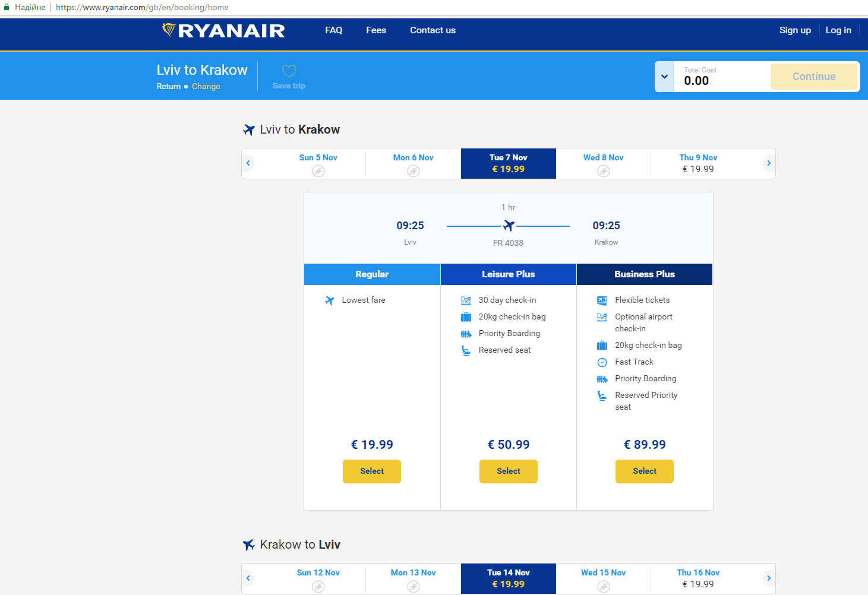Viewport: 868px width, 595px height.
Task: Select the Thu 9 Nov date tab
Action: [x=699, y=163]
